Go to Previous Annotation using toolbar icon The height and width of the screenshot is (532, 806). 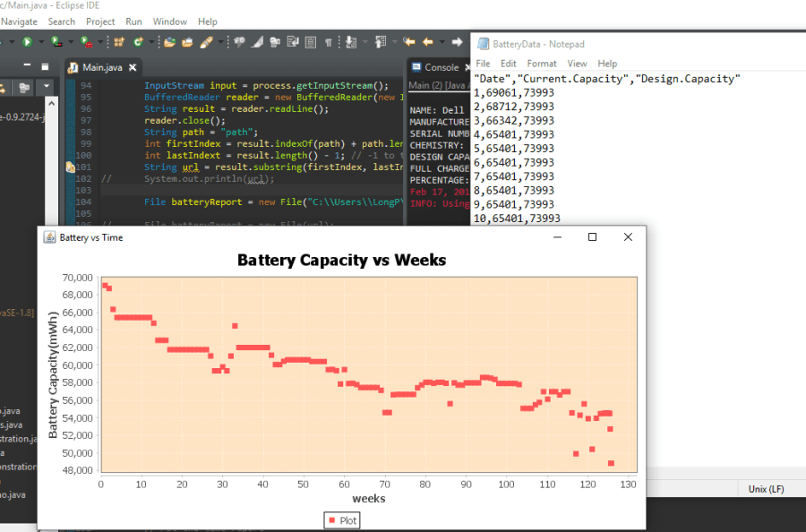[x=381, y=42]
